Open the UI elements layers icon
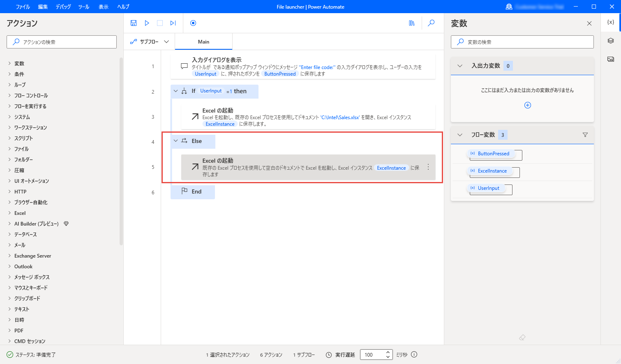 611,41
